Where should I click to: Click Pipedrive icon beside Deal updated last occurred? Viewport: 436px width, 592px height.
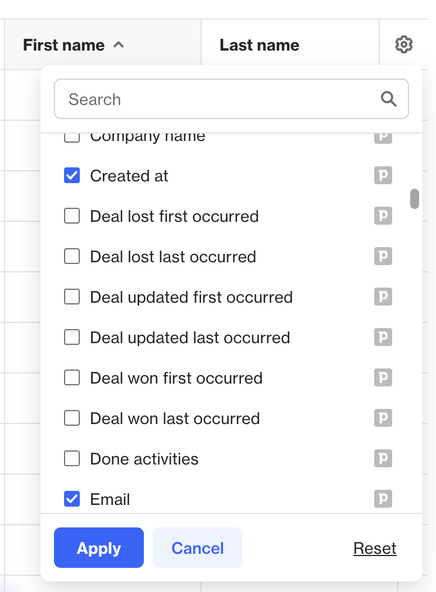383,337
